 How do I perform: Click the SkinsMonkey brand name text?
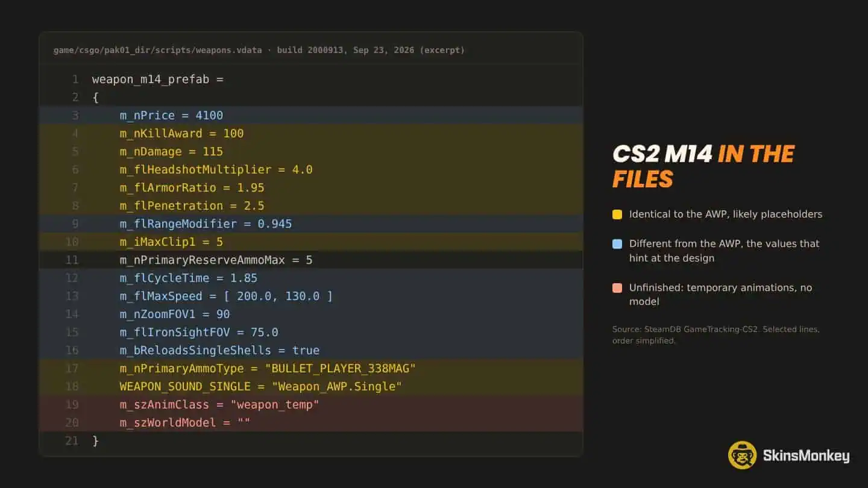(807, 456)
